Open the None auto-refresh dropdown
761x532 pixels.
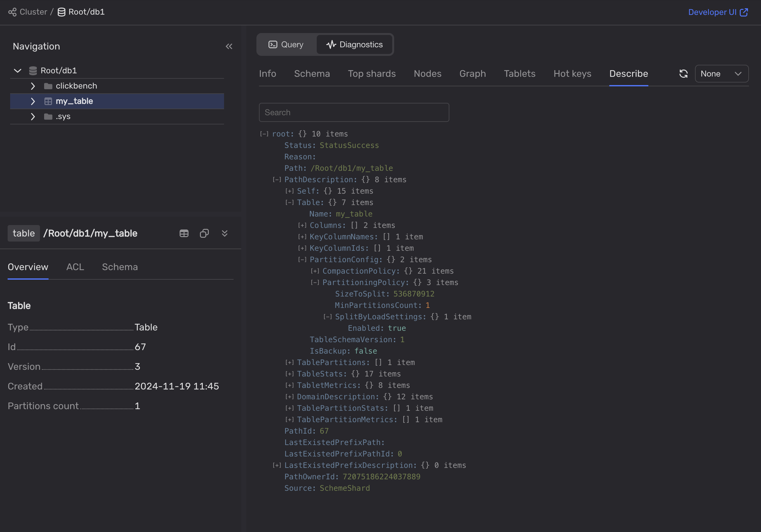(x=721, y=74)
